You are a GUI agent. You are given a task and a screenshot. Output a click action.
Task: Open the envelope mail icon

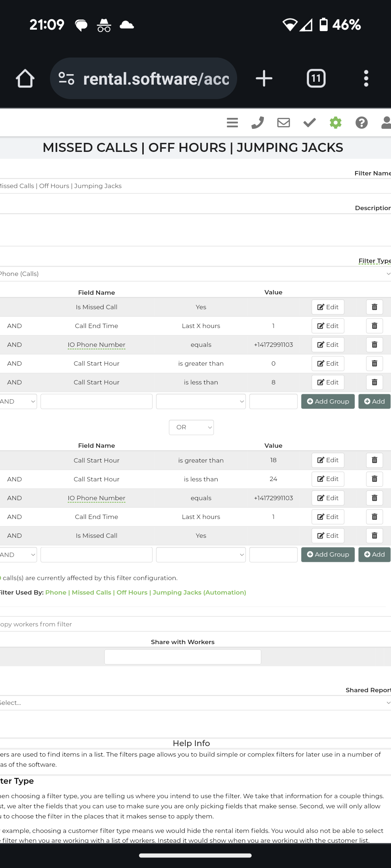tap(283, 123)
